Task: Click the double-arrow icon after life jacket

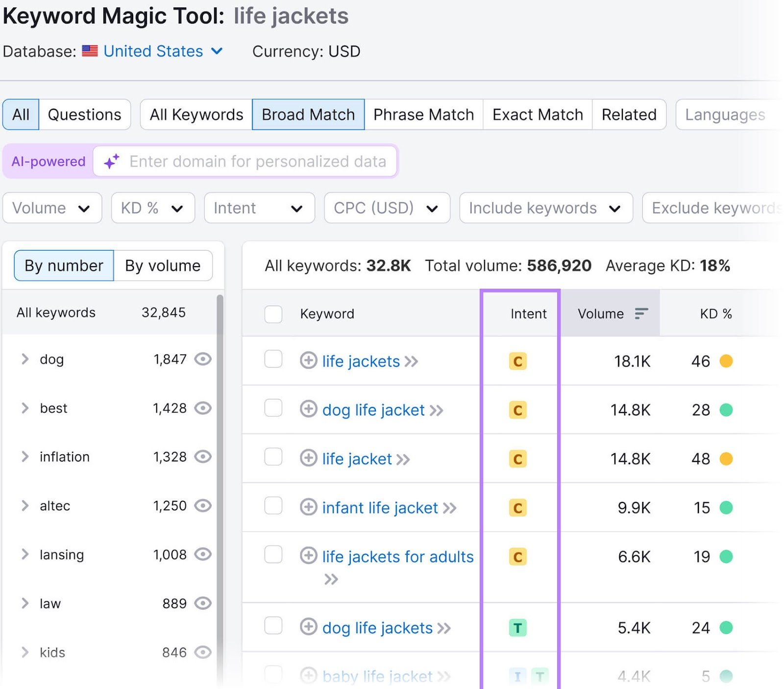Action: pos(403,459)
